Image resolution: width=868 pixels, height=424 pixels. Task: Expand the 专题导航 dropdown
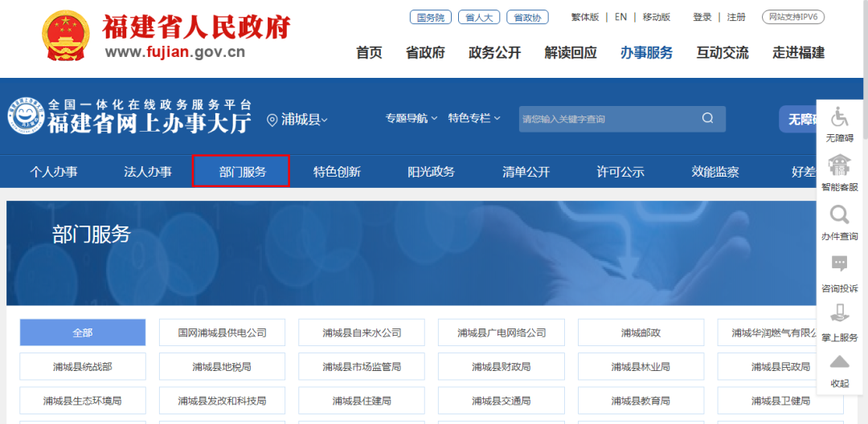click(x=411, y=118)
